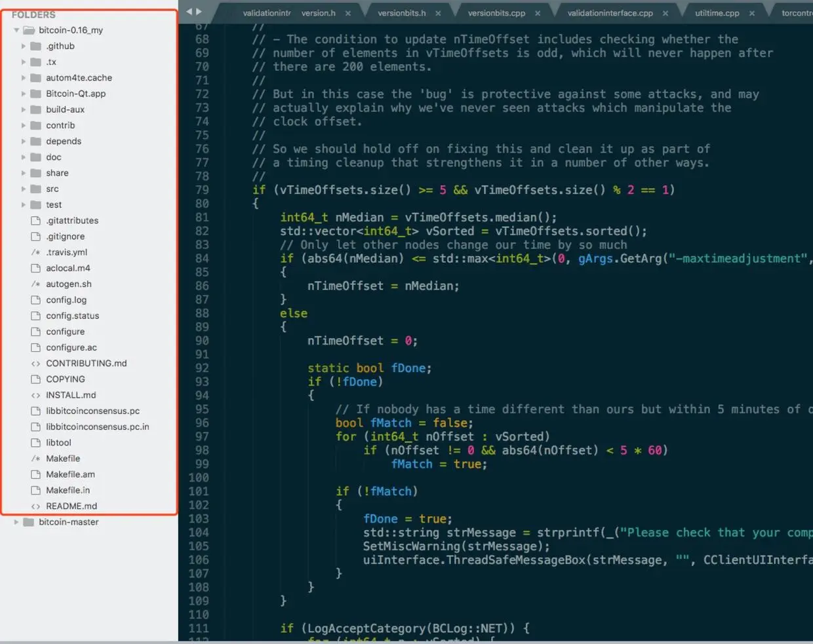The width and height of the screenshot is (813, 644).
Task: Close the versionbits.h tab
Action: coord(438,13)
